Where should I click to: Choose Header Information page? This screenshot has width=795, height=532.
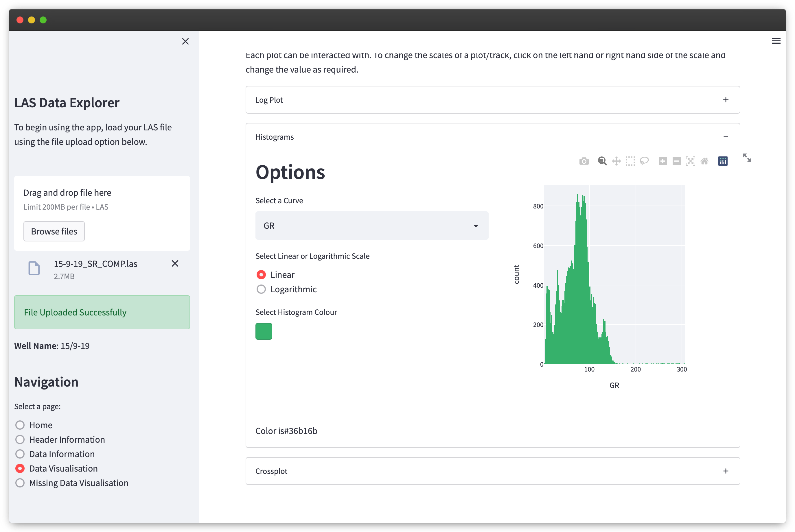click(x=20, y=439)
